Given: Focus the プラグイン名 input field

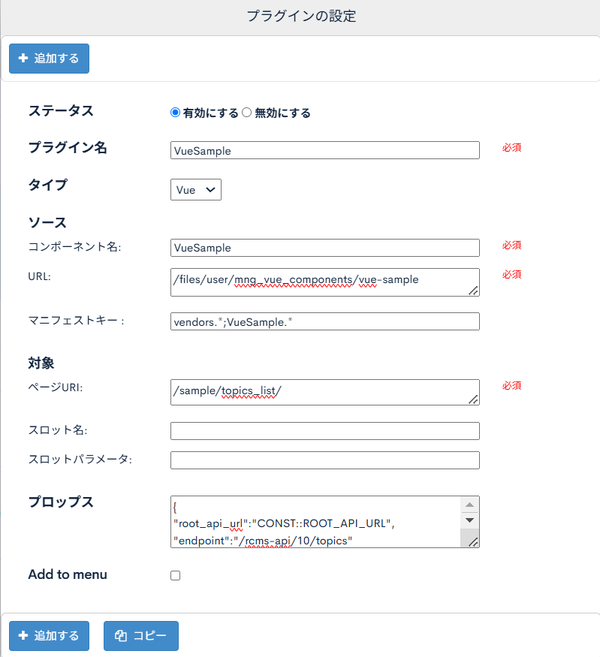Looking at the screenshot, I should (x=325, y=150).
